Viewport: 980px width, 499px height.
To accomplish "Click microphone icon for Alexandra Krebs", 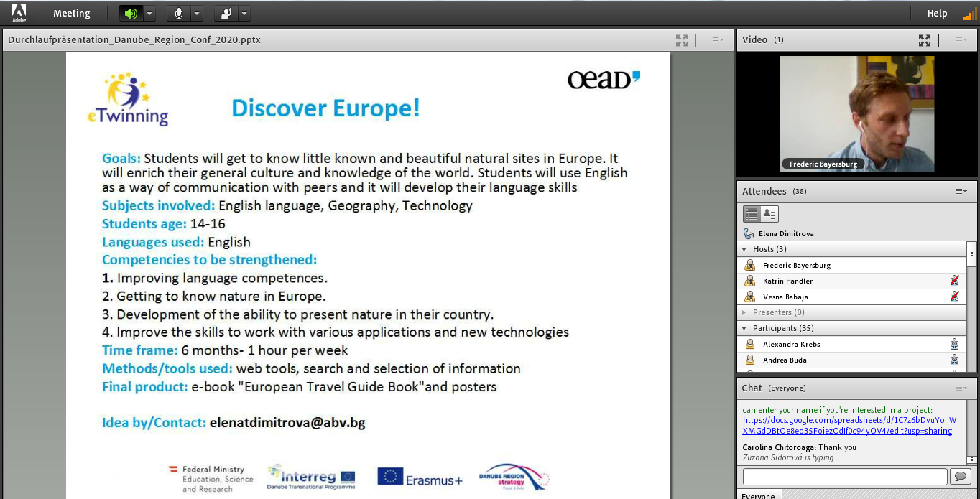I will coord(954,344).
